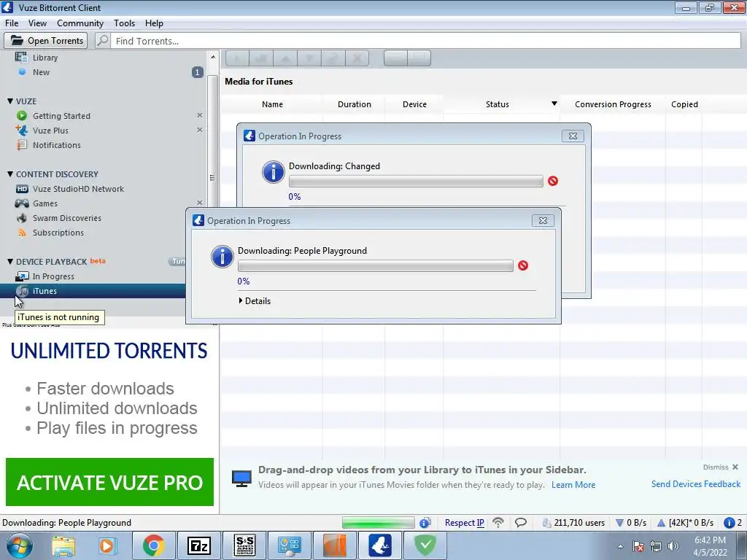
Task: Click the Duration column header
Action: [x=354, y=104]
